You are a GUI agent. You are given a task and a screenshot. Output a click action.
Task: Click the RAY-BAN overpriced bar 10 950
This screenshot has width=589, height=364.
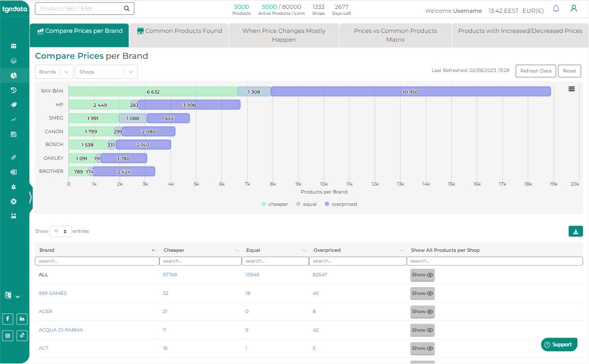click(411, 92)
